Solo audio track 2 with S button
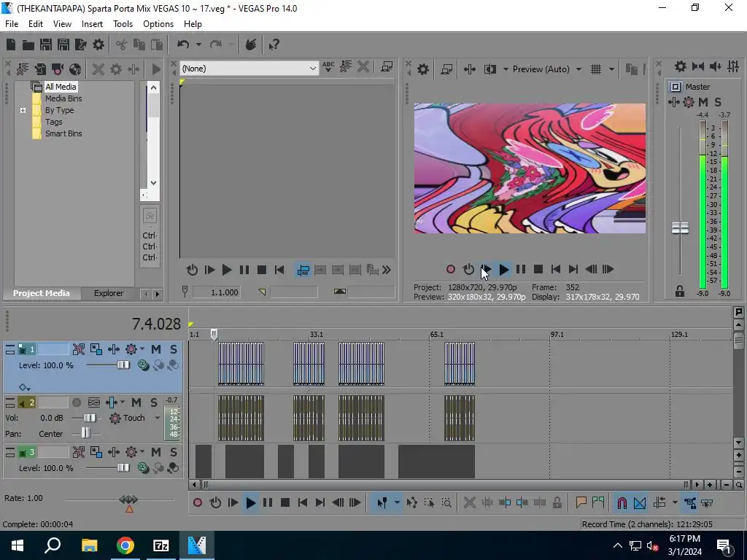This screenshot has width=747, height=560. tap(153, 402)
